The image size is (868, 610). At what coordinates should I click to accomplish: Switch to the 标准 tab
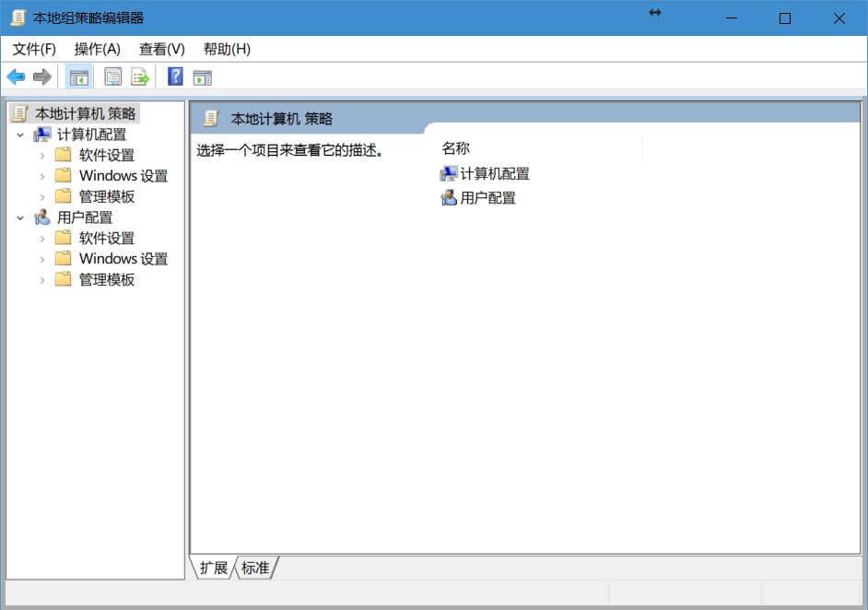click(255, 568)
